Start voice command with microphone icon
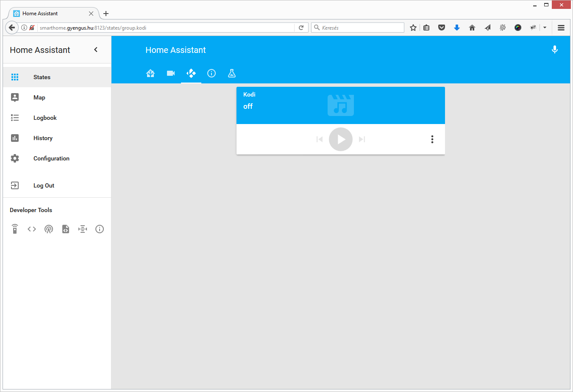 point(554,50)
